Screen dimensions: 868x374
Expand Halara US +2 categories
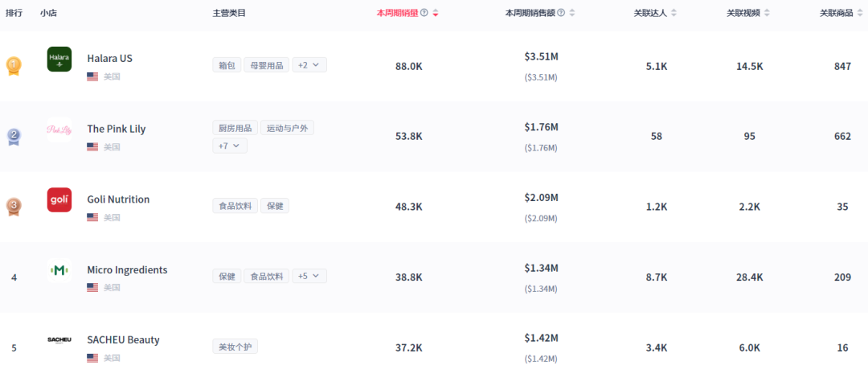[x=309, y=65]
